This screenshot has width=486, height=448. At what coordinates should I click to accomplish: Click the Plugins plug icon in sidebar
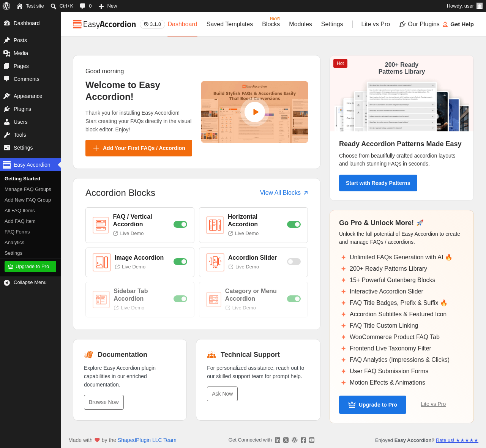(7, 109)
